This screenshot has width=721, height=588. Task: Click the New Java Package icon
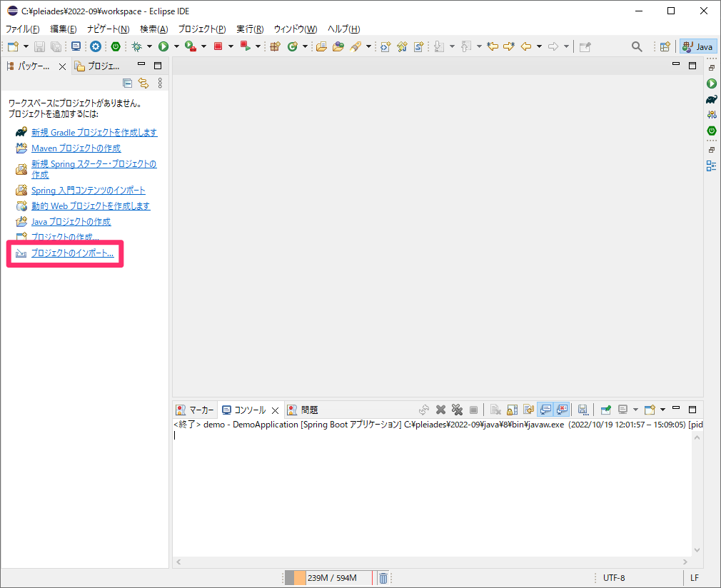[x=275, y=46]
